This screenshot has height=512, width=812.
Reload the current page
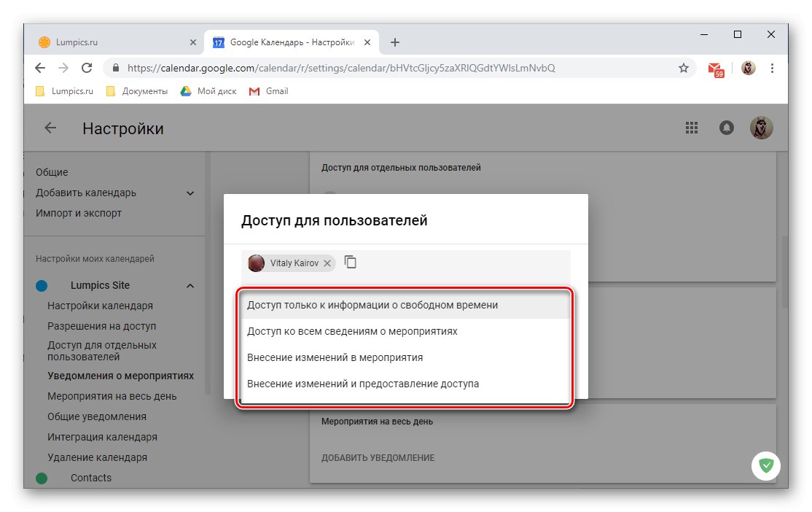pos(87,67)
